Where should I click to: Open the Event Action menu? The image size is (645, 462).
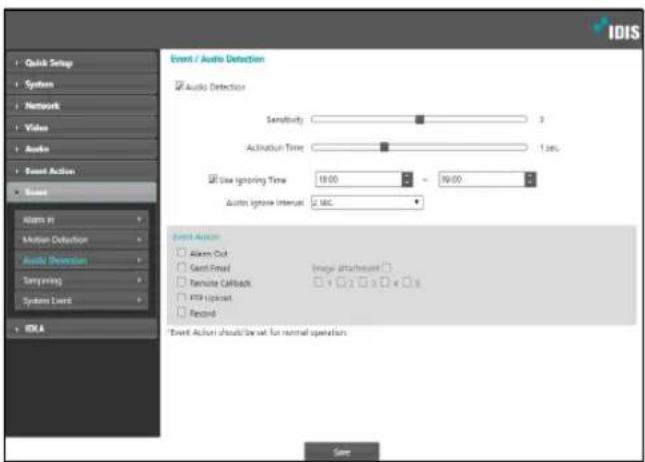(x=81, y=171)
